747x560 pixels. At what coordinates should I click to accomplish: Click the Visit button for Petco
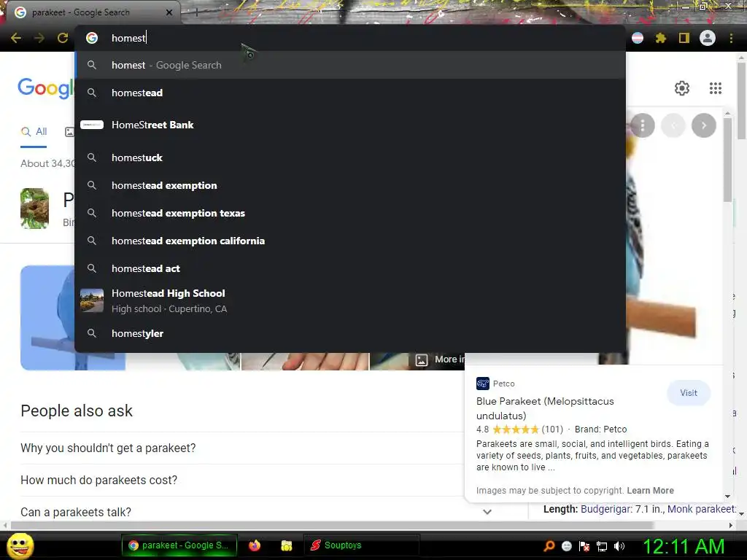(689, 393)
